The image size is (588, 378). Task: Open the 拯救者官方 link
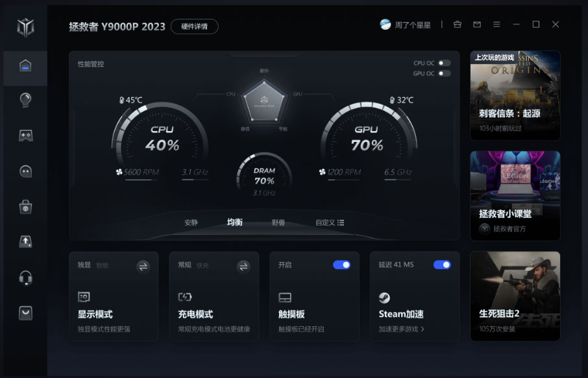pyautogui.click(x=509, y=229)
